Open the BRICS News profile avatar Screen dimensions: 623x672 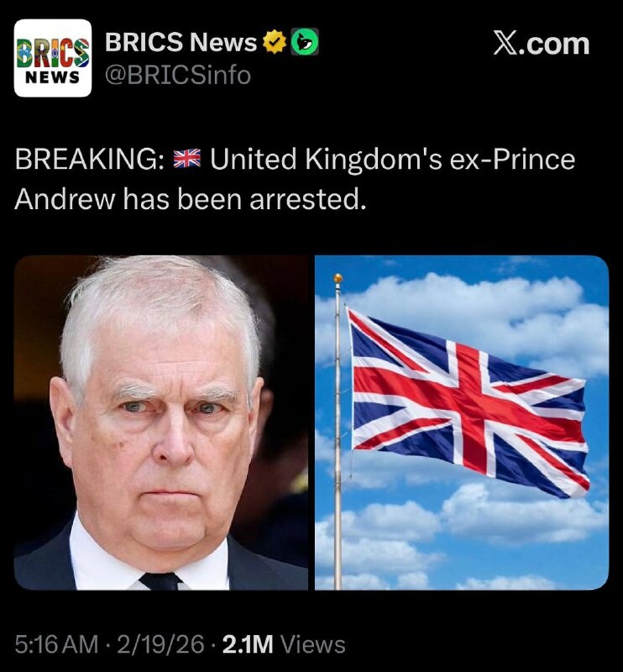(53, 58)
